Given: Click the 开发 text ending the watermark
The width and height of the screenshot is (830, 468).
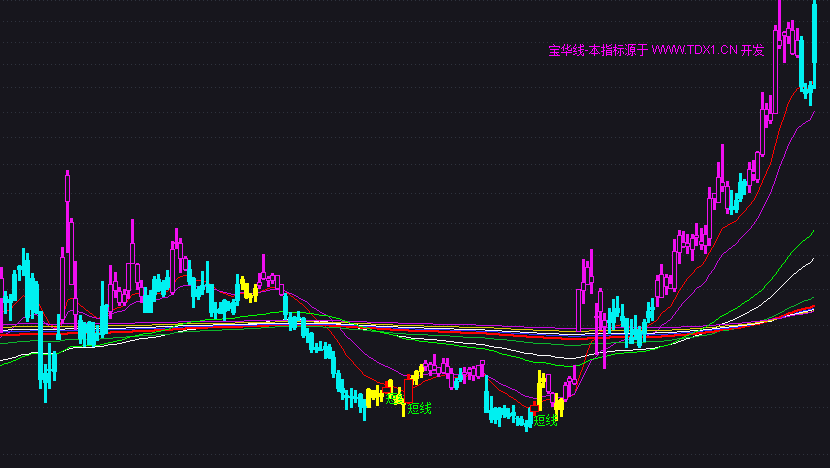Looking at the screenshot, I should (x=752, y=50).
